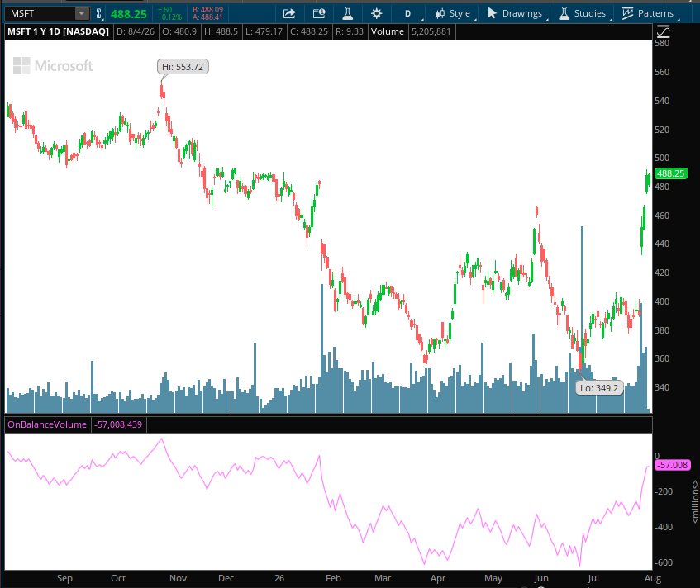Viewport: 700px width, 588px height.
Task: Open the studies flask icon beside the gear
Action: pyautogui.click(x=348, y=13)
